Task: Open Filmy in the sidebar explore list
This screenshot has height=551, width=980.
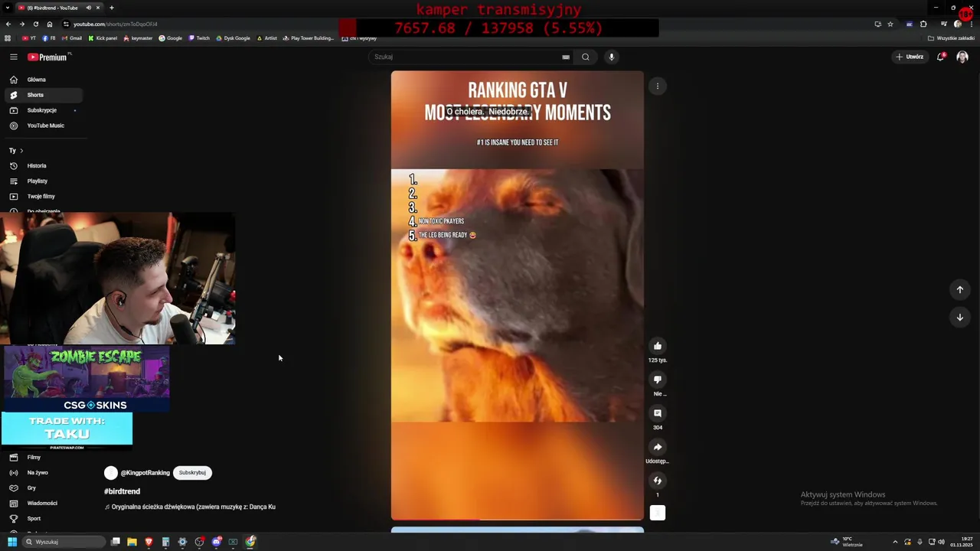Action: click(43, 457)
